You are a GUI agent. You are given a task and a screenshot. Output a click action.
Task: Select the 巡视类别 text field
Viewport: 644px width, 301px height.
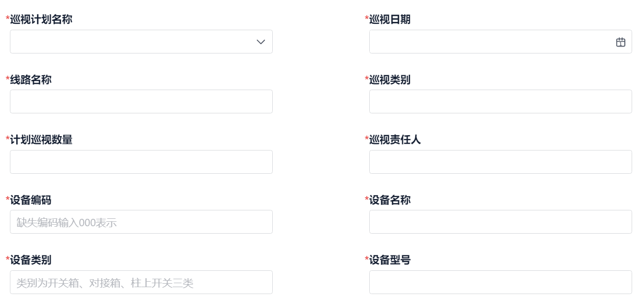(x=500, y=101)
